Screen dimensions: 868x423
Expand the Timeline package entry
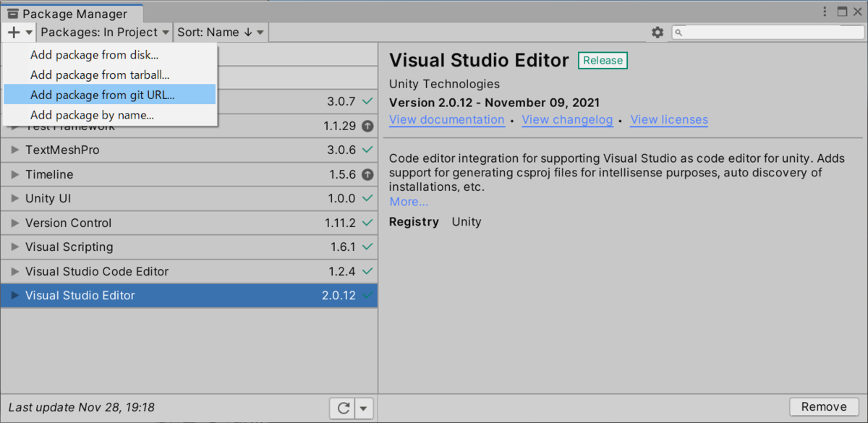coord(14,174)
